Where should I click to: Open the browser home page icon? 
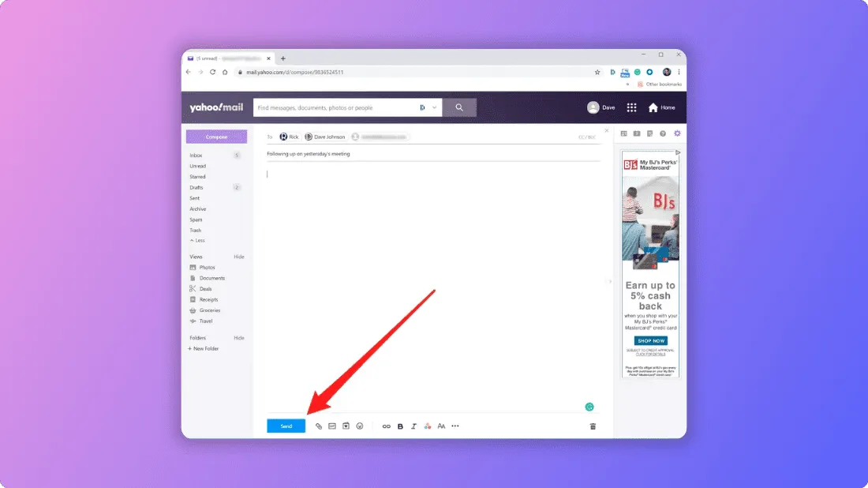[x=225, y=72]
